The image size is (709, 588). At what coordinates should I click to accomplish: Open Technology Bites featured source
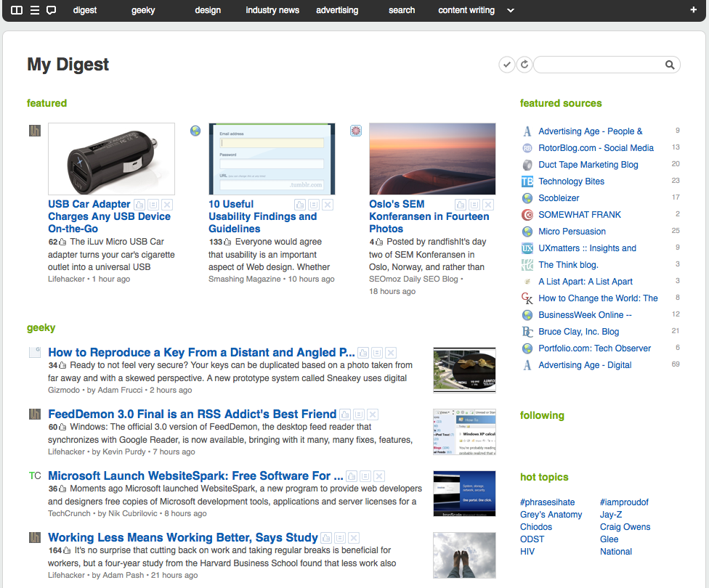point(571,181)
